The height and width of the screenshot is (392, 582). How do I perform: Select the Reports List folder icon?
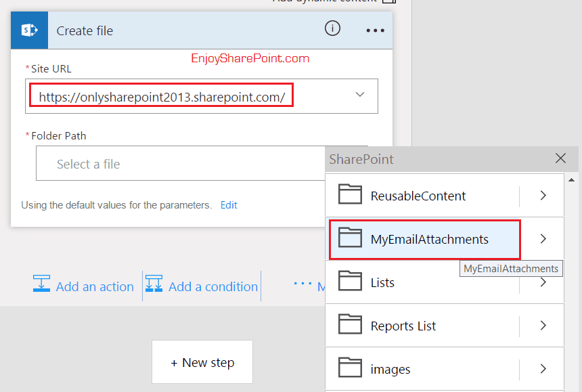[350, 324]
